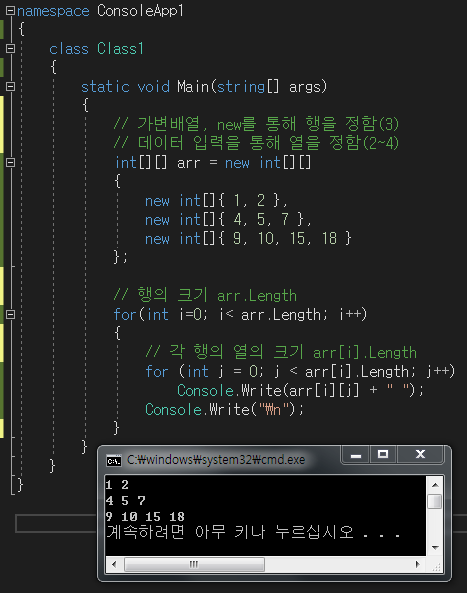
Task: Click the console vertical scrollbar up arrow
Action: 435,485
